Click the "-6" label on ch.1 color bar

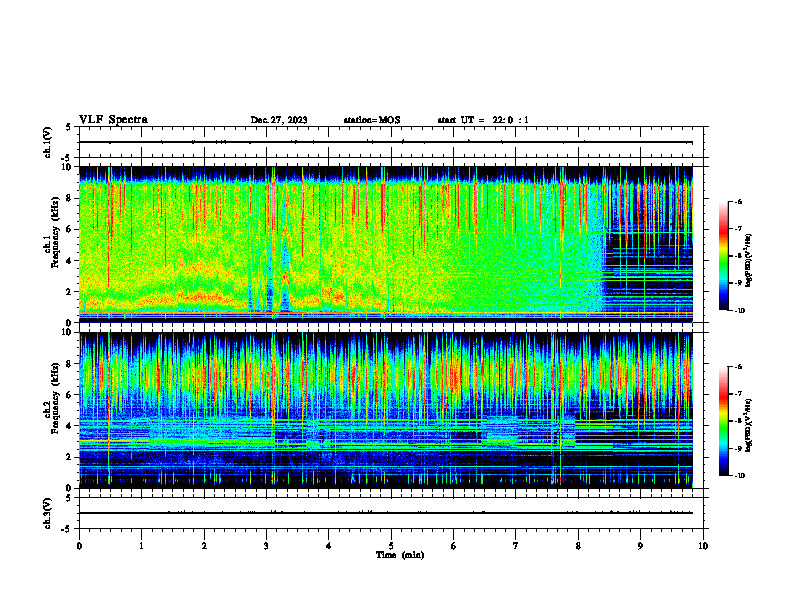(738, 201)
